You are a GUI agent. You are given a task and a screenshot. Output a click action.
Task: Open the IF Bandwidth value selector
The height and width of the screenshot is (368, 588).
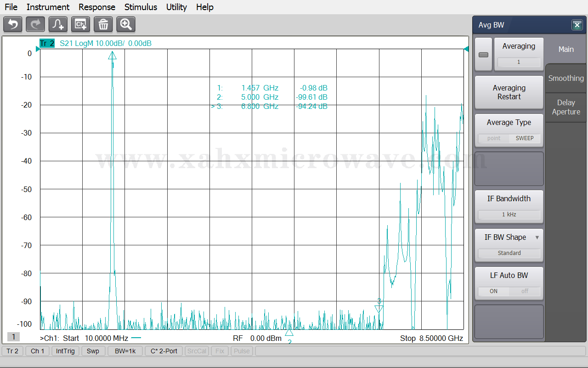[x=509, y=215]
